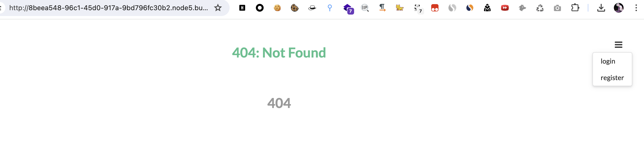Open the black circle extension icon
Screen dimensions: 644x166
[x=259, y=8]
